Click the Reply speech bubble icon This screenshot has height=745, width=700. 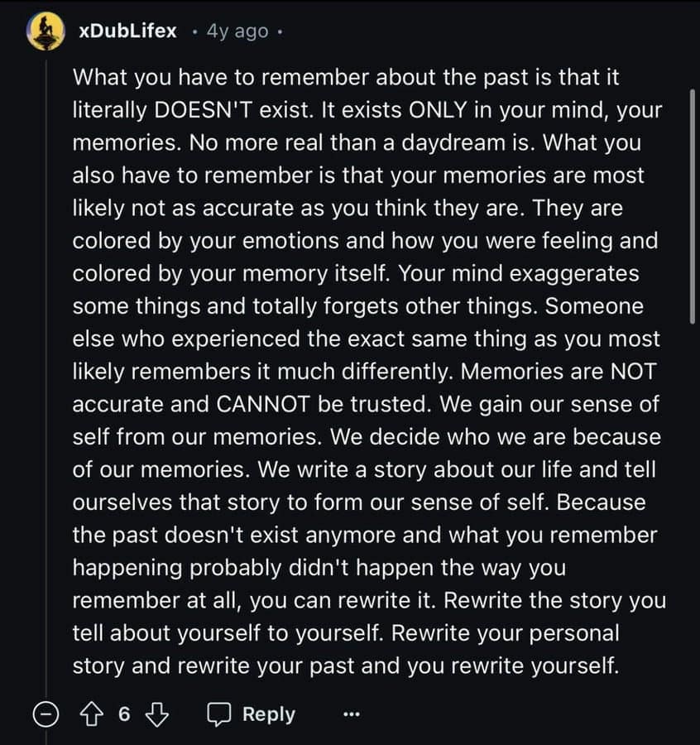pyautogui.click(x=218, y=714)
